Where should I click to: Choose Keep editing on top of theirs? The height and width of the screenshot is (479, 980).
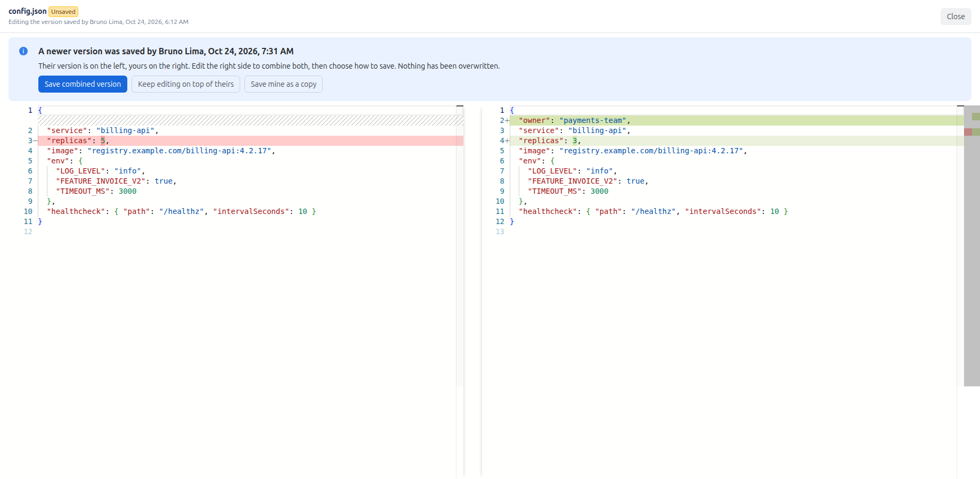pos(186,84)
